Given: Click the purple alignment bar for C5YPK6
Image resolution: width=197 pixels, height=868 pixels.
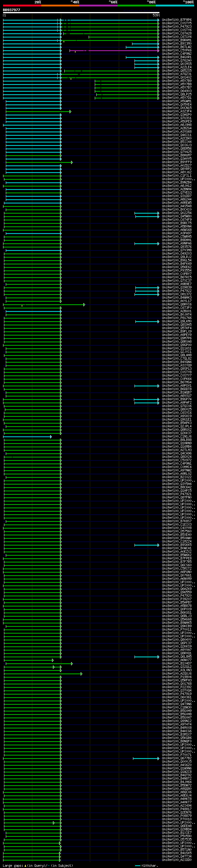Looking at the screenshot, I should pos(115,50).
